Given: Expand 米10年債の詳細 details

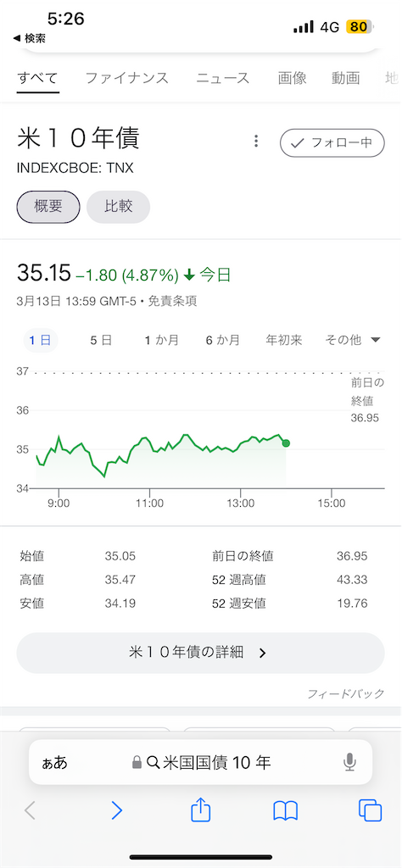Looking at the screenshot, I should (200, 653).
